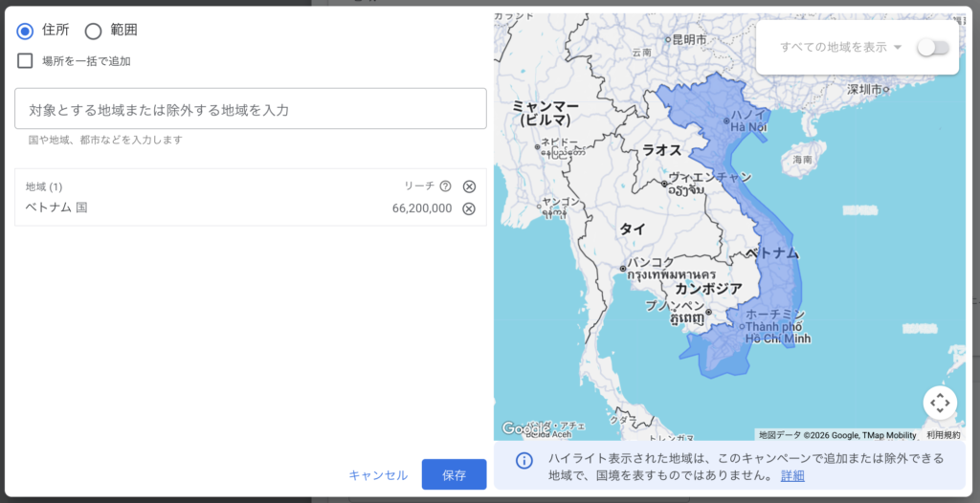Viewport: 980px width, 503px height.
Task: Click the 深圳市 label on the map
Action: pyautogui.click(x=864, y=89)
